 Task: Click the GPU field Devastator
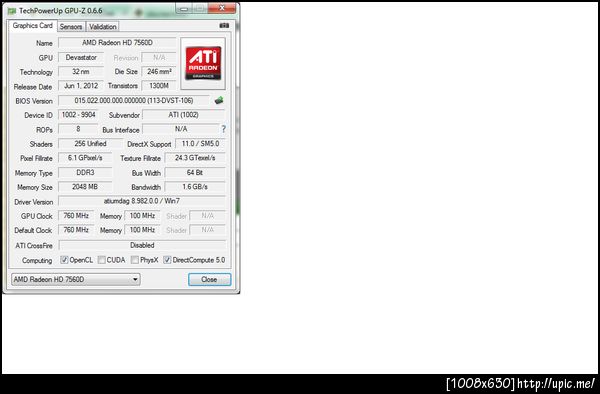[x=81, y=58]
